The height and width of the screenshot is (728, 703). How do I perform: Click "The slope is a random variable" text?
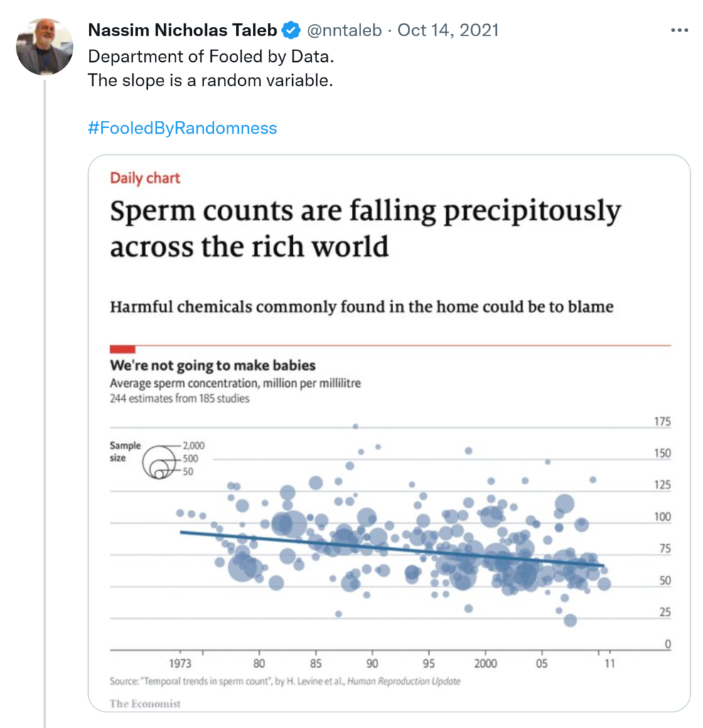click(210, 80)
